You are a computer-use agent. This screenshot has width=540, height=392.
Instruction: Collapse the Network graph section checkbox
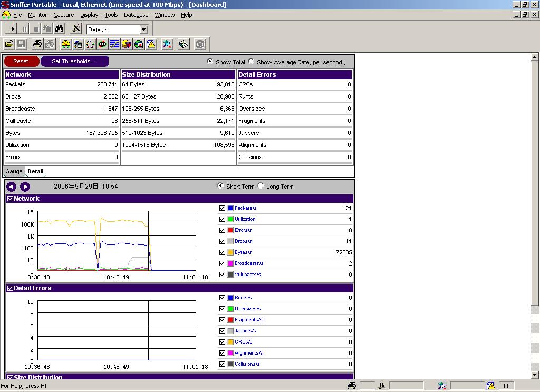[10, 199]
